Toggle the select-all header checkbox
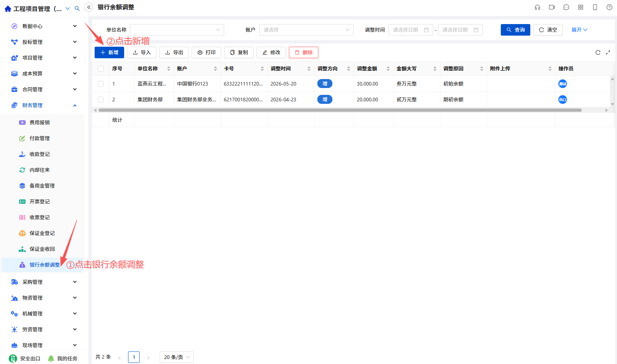Screen dimensions: 617x364 pyautogui.click(x=101, y=69)
